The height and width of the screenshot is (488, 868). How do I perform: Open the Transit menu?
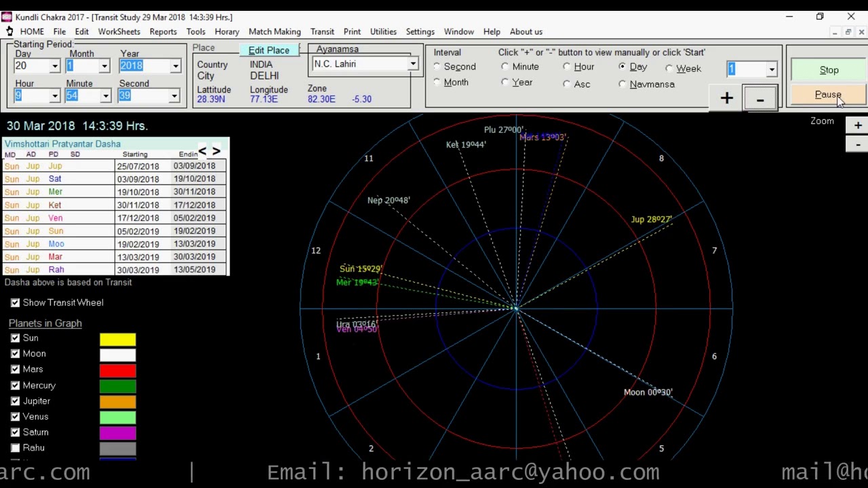[322, 32]
